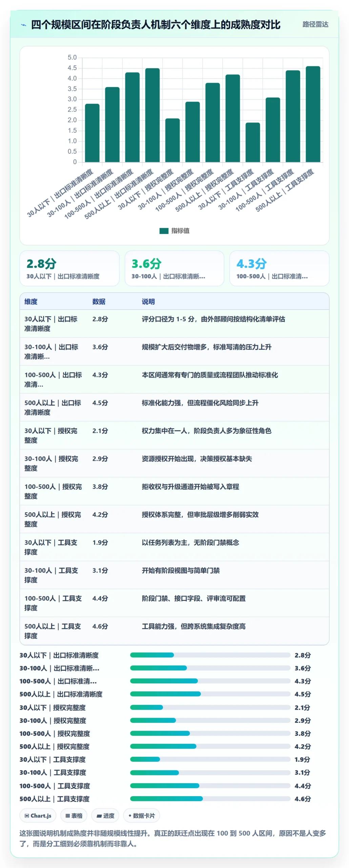349x868 pixels.
Task: Click the progress bar showing 2.8分
Action: coord(210,655)
